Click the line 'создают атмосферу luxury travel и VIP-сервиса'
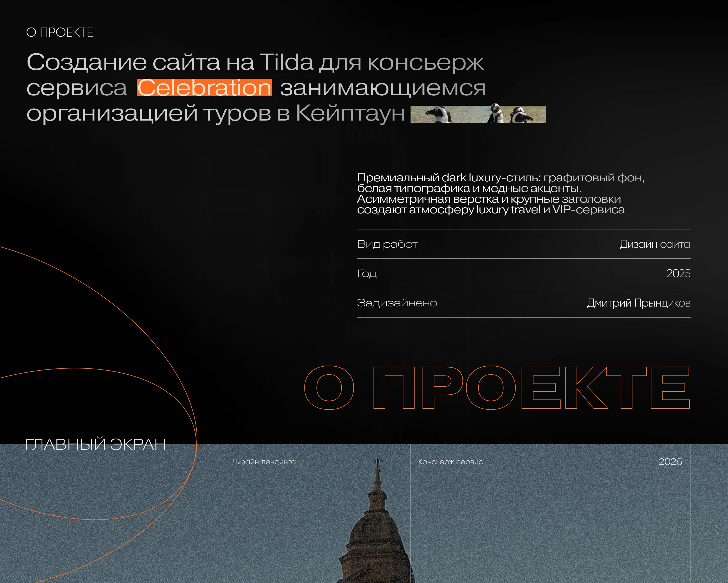Image resolution: width=728 pixels, height=583 pixels. (491, 210)
